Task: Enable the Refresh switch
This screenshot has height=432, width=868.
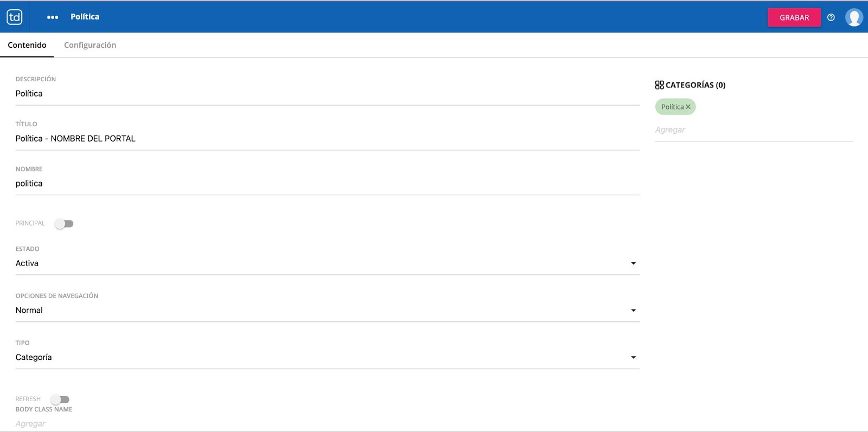Action: 60,399
